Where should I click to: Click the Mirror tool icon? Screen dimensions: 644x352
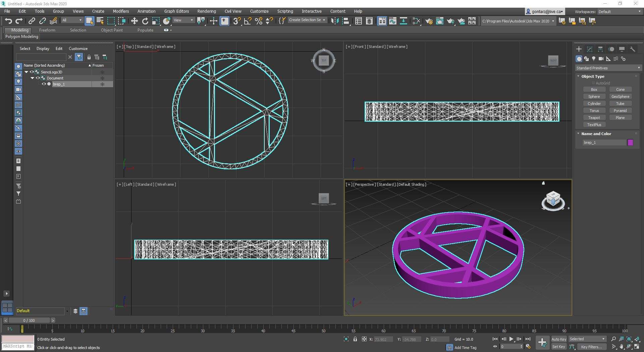pyautogui.click(x=335, y=21)
